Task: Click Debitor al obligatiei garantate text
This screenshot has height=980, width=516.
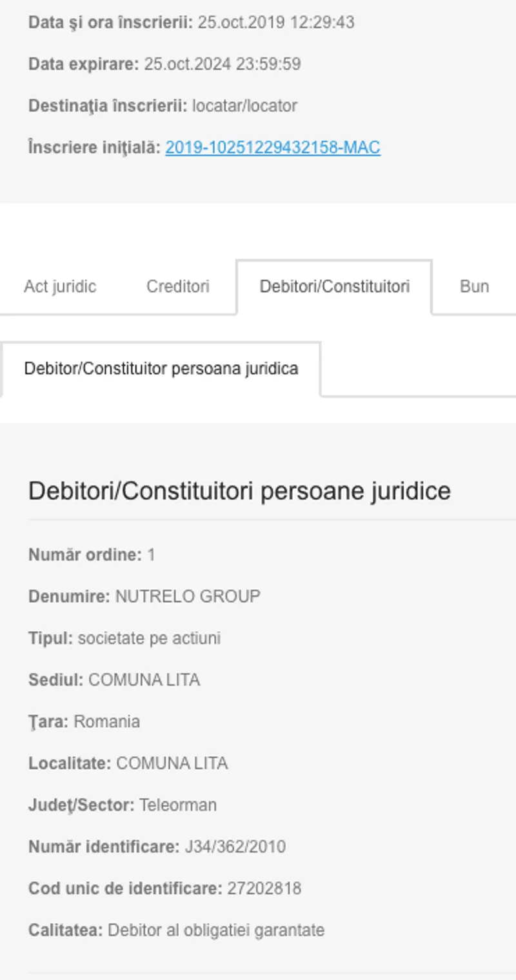Action: pos(215,930)
